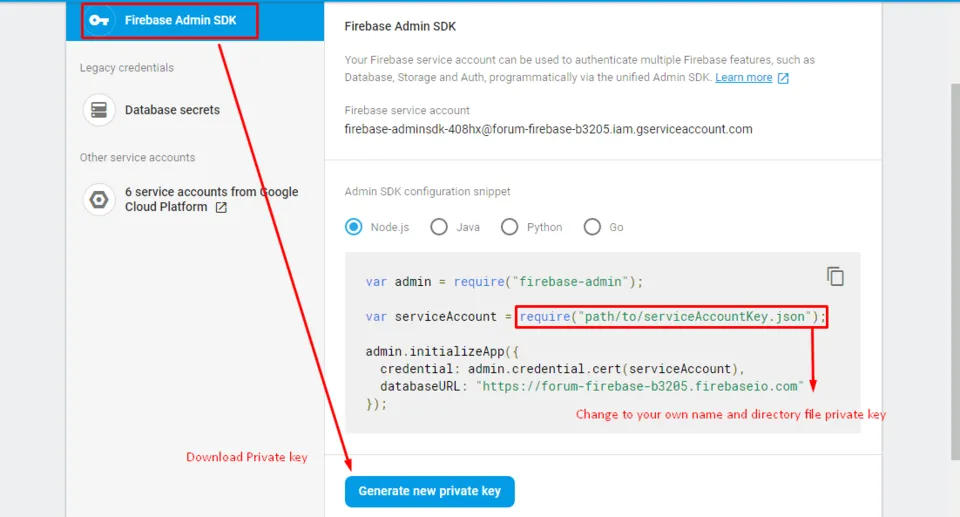Image resolution: width=960 pixels, height=517 pixels.
Task: Click the Google Cloud Platform hexagon icon
Action: (99, 200)
